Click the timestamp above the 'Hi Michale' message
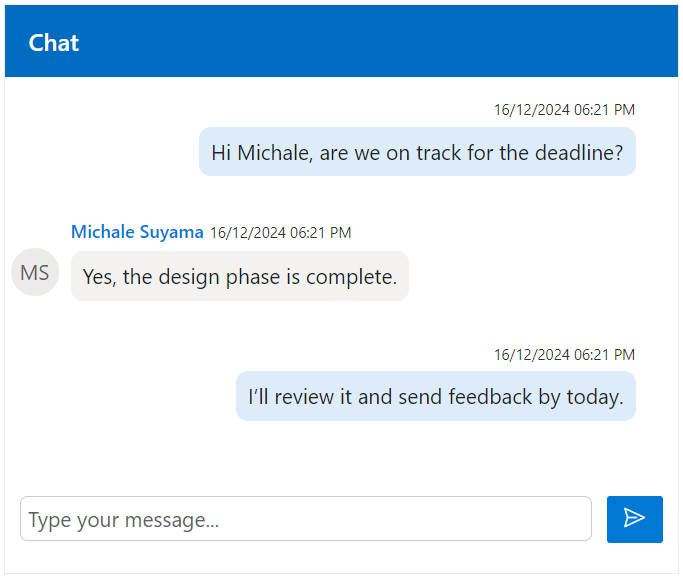 (x=564, y=109)
